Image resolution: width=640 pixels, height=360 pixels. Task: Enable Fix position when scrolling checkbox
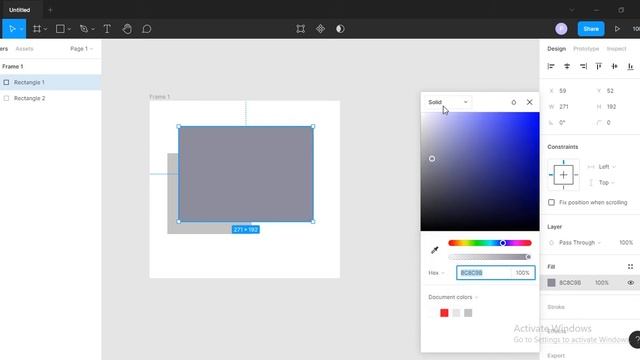(551, 202)
